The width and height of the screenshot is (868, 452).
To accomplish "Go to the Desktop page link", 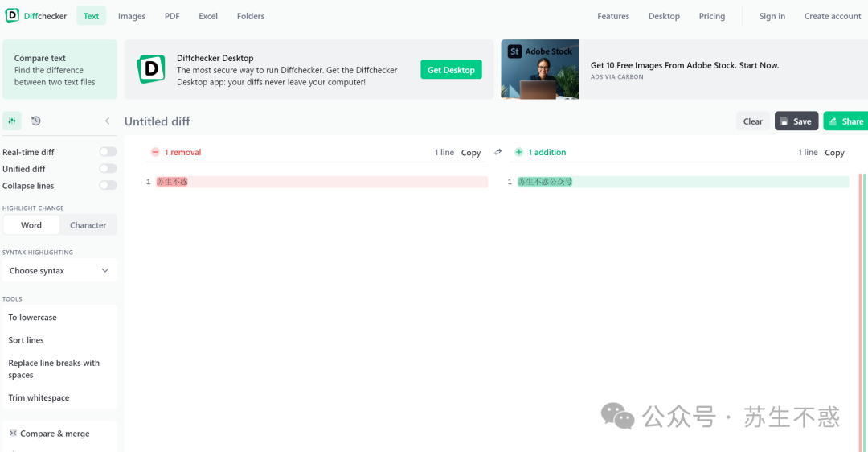I will click(665, 16).
